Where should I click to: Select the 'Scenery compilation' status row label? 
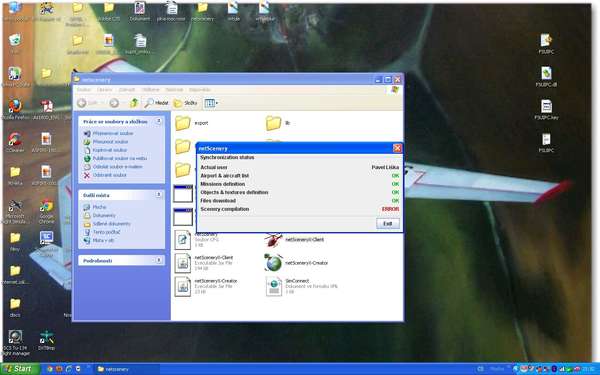225,209
